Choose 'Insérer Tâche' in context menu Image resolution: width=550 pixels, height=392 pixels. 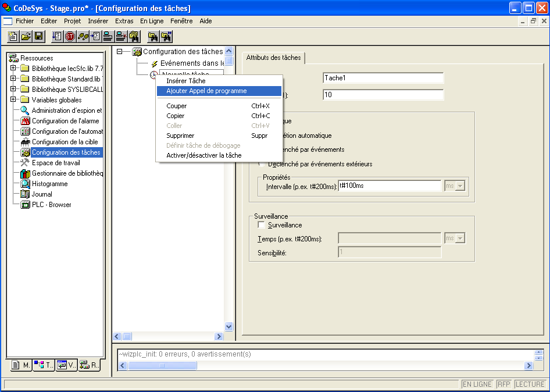pyautogui.click(x=219, y=81)
